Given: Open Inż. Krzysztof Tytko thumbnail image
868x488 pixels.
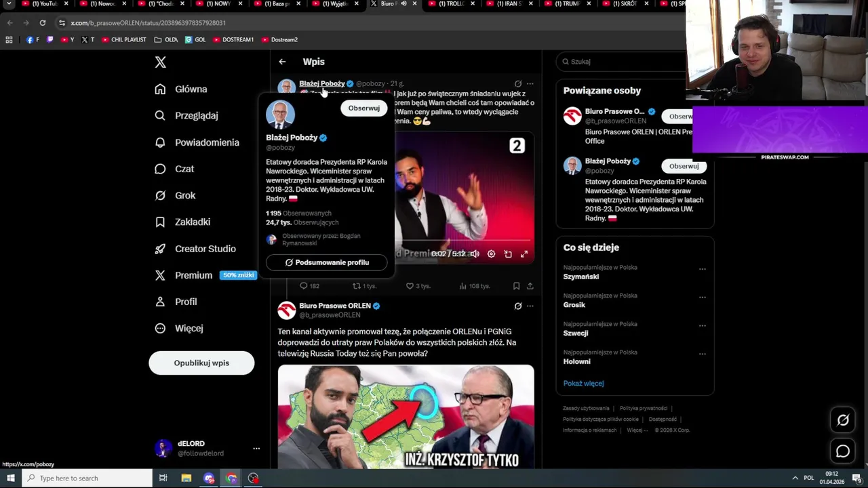Looking at the screenshot, I should tap(406, 417).
